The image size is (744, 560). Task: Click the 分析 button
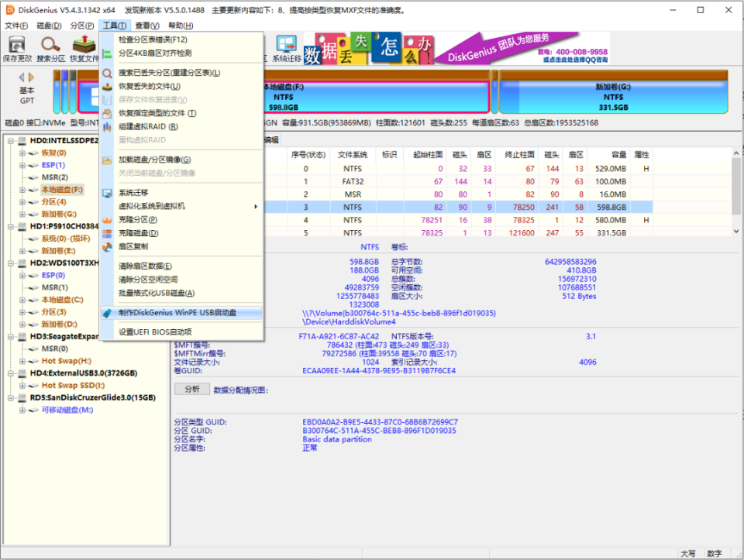click(192, 390)
